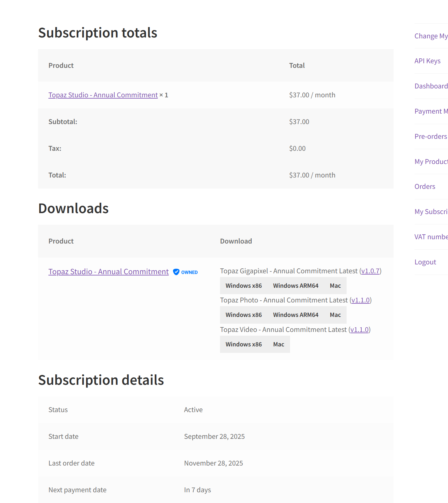Download Topaz Photo for Windows ARM64
The height and width of the screenshot is (503, 448).
[296, 315]
